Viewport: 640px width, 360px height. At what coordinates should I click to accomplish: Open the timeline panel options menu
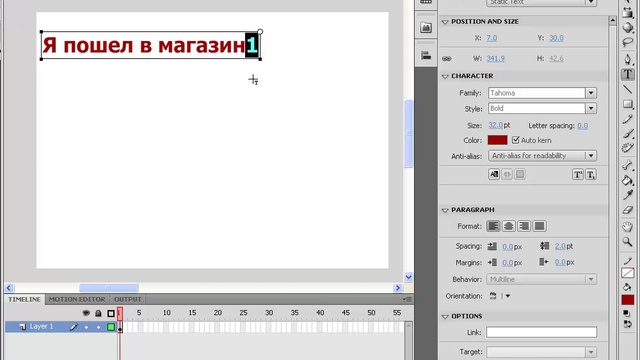tap(407, 299)
